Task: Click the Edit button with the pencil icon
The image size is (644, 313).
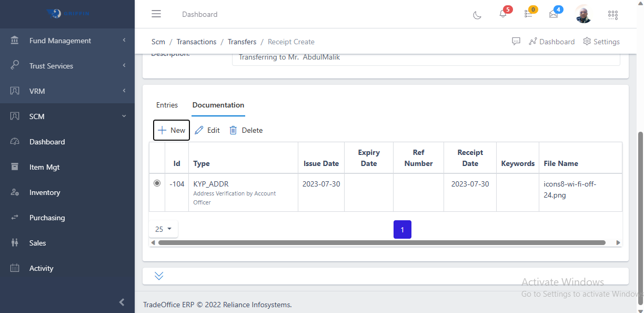Action: (x=207, y=130)
